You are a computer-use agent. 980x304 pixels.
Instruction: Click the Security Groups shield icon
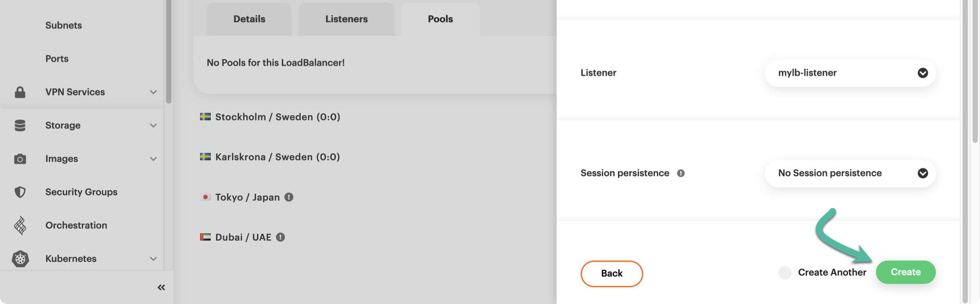click(x=20, y=192)
